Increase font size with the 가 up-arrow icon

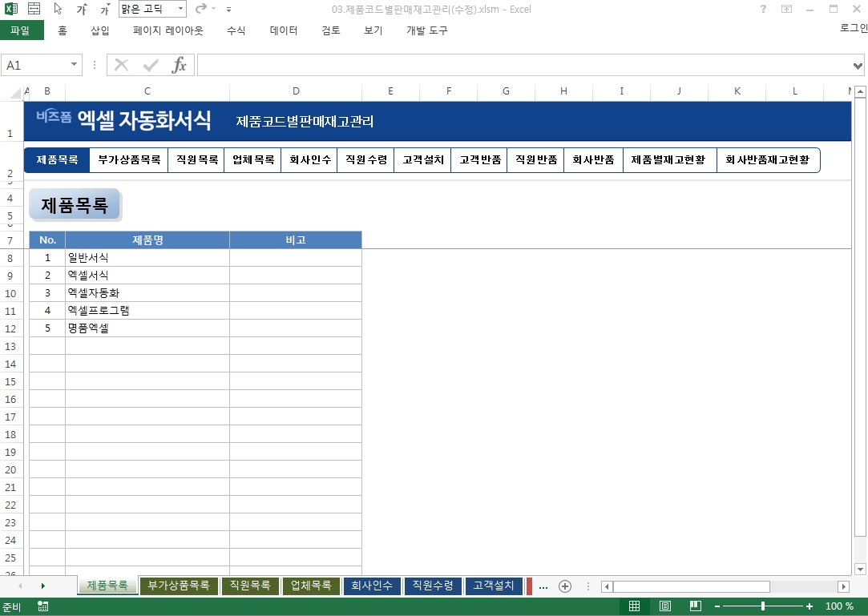click(83, 9)
